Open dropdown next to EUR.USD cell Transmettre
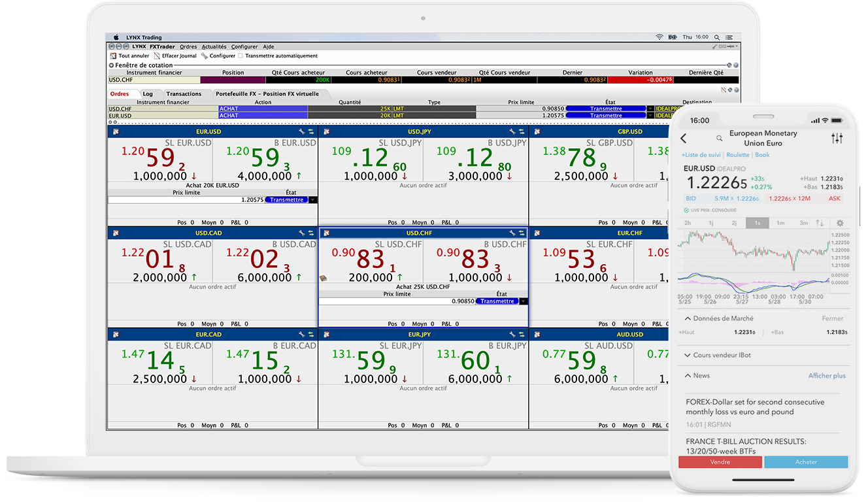 (313, 200)
